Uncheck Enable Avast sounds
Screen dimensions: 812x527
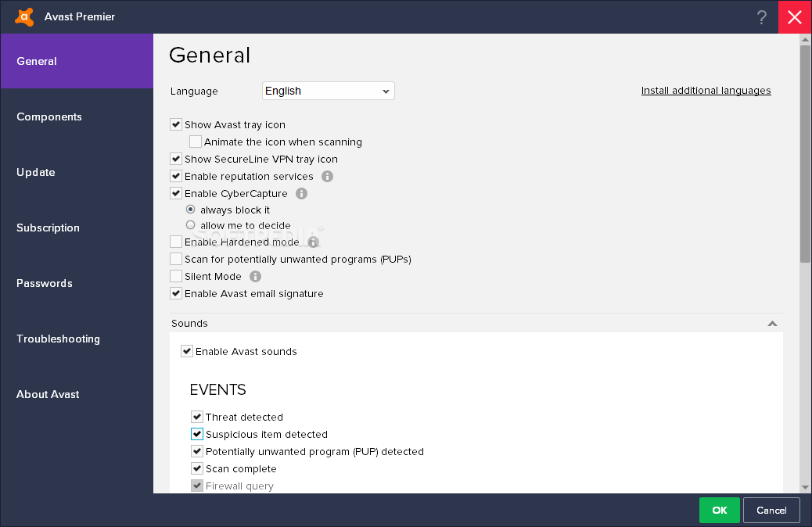pyautogui.click(x=187, y=352)
